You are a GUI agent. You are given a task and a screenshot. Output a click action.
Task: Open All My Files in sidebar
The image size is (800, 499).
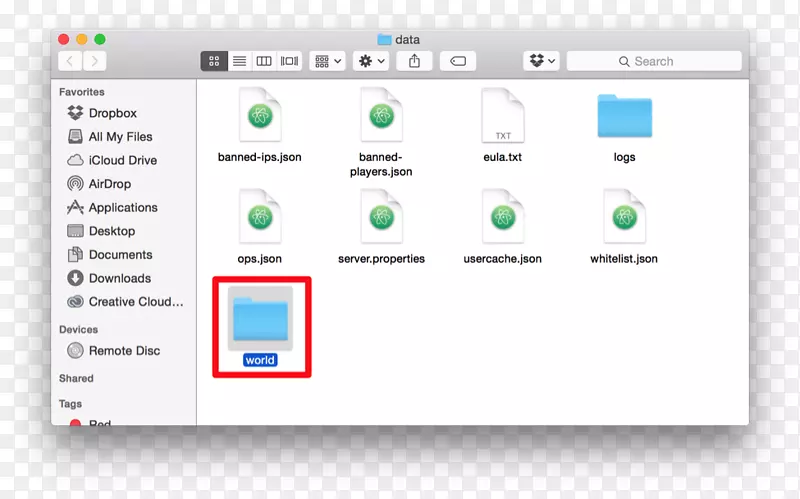pos(110,137)
